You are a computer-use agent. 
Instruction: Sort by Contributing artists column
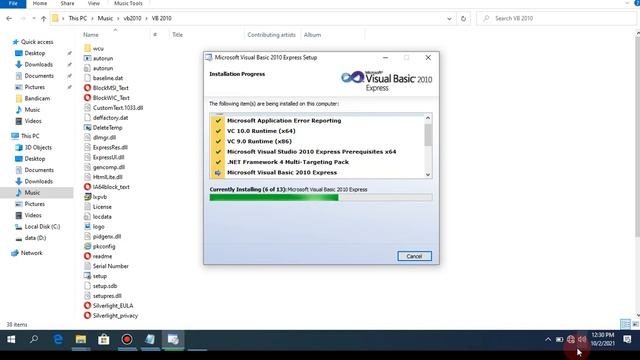pyautogui.click(x=271, y=35)
